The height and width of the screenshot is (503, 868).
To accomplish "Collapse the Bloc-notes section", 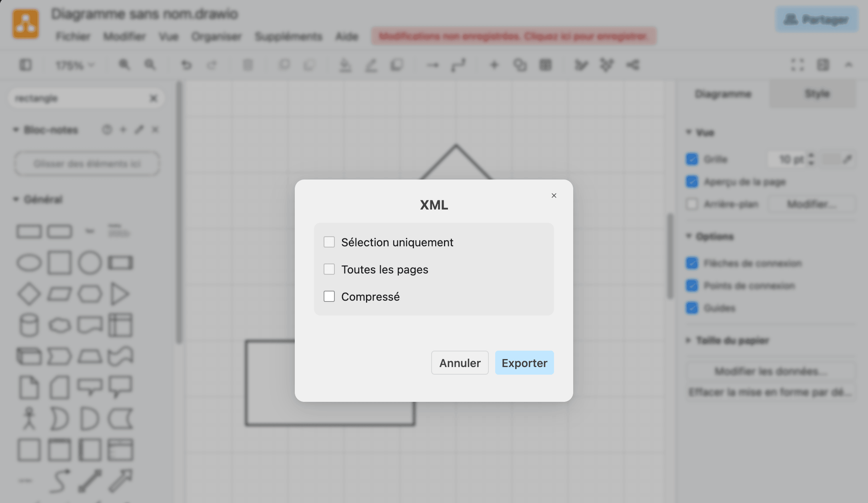I will (x=16, y=130).
